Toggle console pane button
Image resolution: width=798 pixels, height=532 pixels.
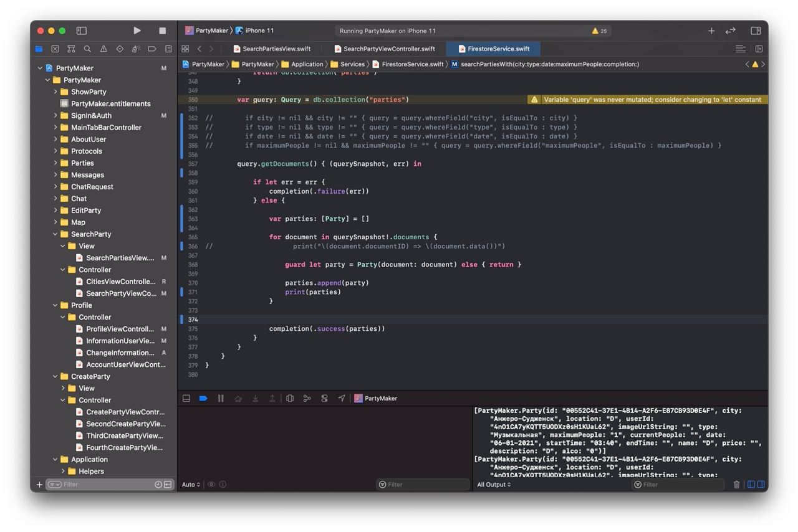click(761, 485)
